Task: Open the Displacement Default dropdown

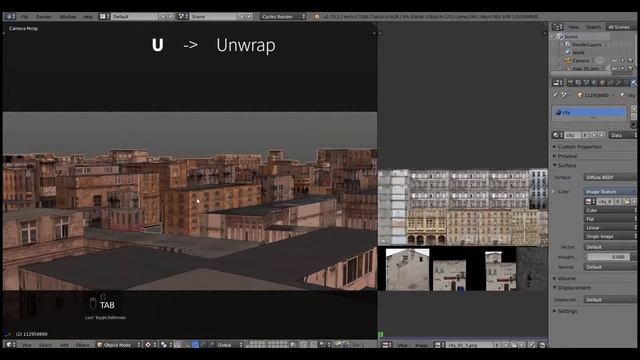Action: point(610,300)
